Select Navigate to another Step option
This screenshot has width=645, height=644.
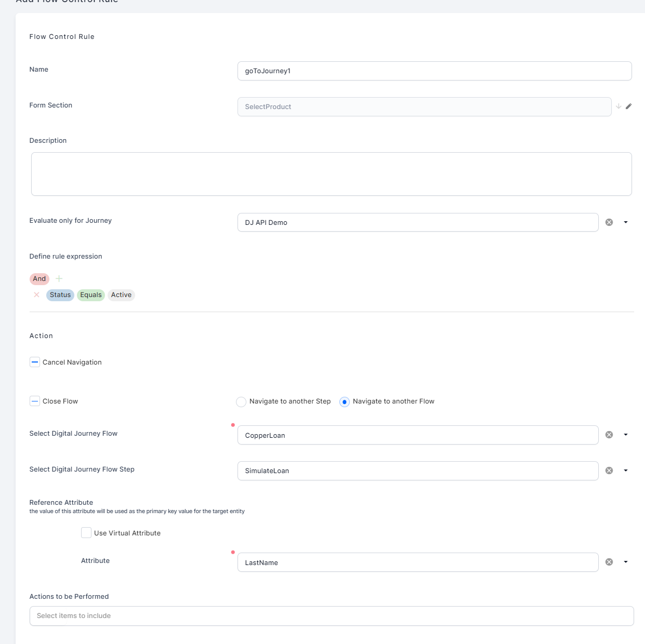(241, 402)
